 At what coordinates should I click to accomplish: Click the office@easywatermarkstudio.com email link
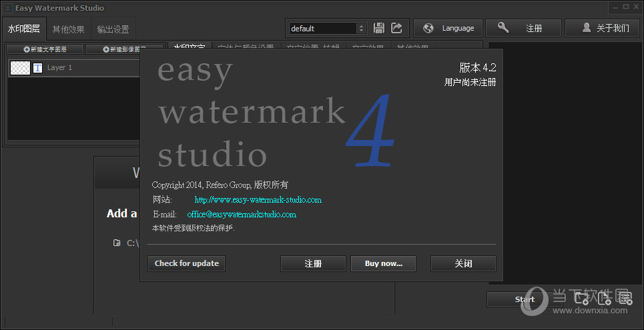pyautogui.click(x=242, y=214)
